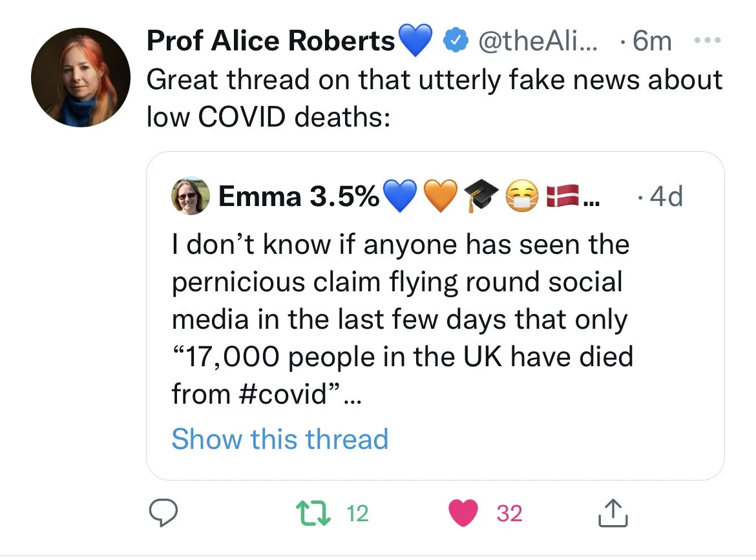Click the reply speech bubble icon
This screenshot has width=756, height=560.
click(x=163, y=513)
